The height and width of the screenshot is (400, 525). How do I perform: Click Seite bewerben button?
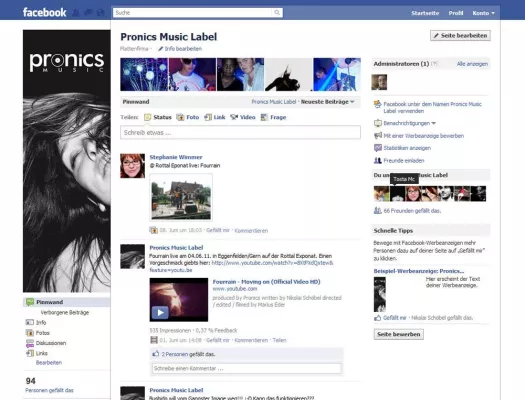(x=398, y=334)
